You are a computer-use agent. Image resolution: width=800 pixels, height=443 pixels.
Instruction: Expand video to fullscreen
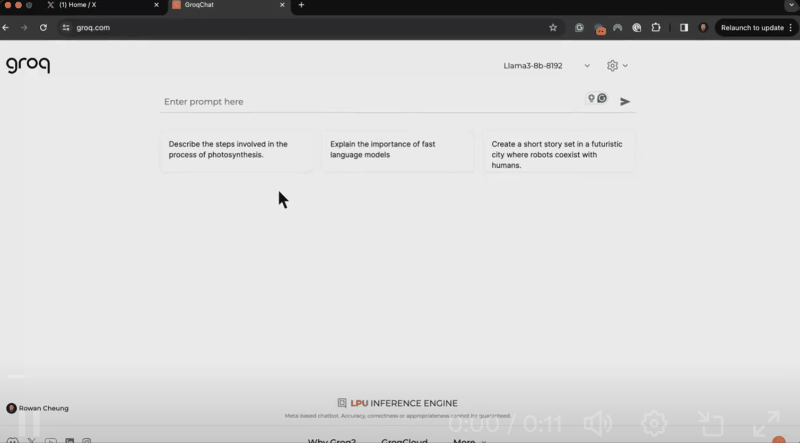tap(766, 423)
